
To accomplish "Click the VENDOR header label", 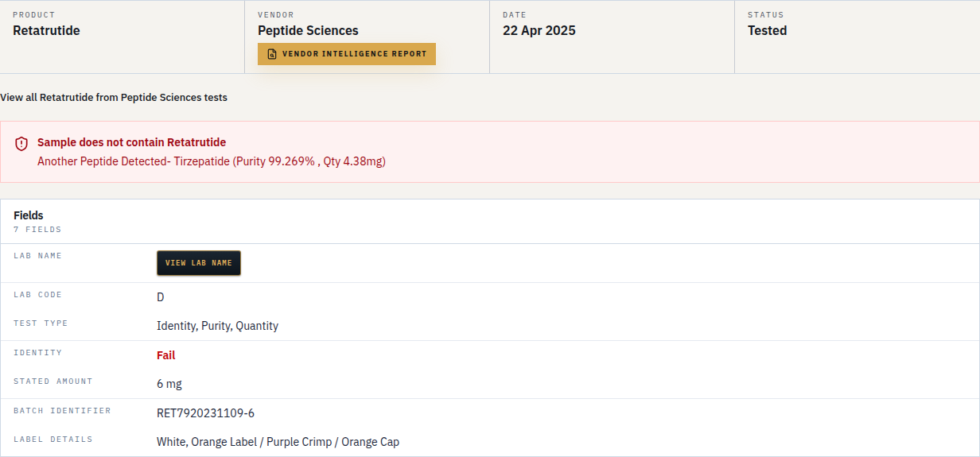I will coord(276,15).
